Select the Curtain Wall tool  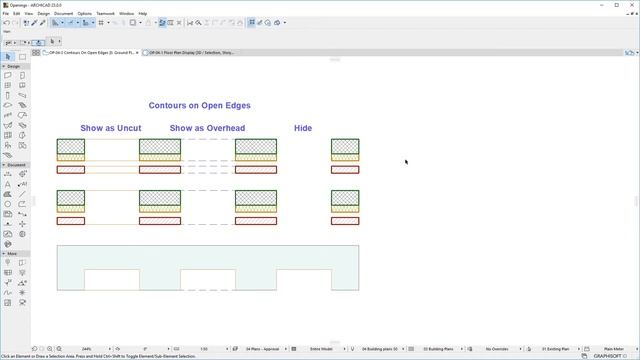(8, 135)
